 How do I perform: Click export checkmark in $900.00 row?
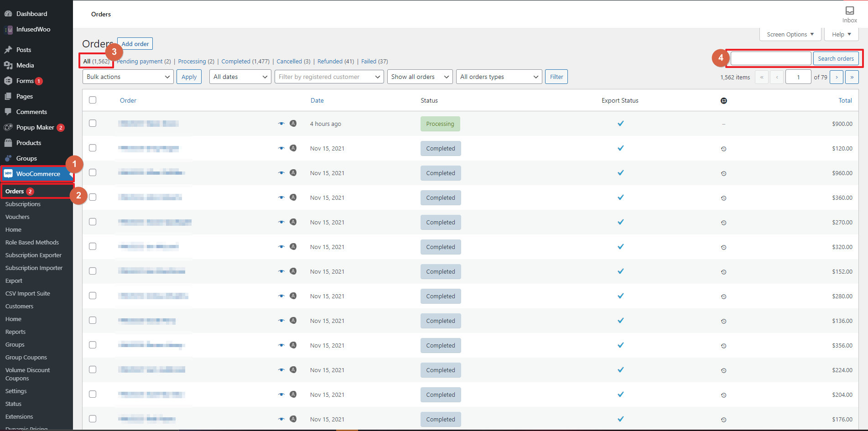coord(621,124)
